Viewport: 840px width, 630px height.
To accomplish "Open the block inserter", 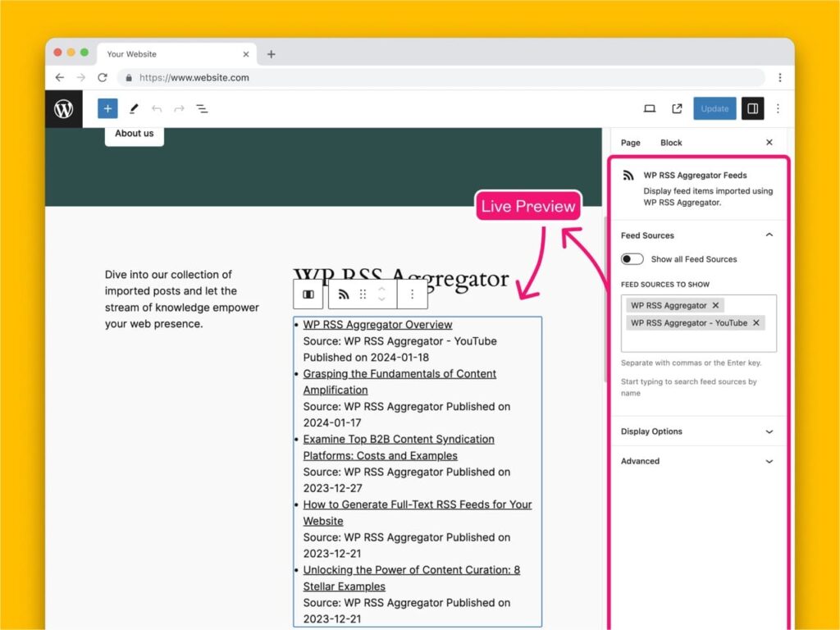I will coord(107,108).
